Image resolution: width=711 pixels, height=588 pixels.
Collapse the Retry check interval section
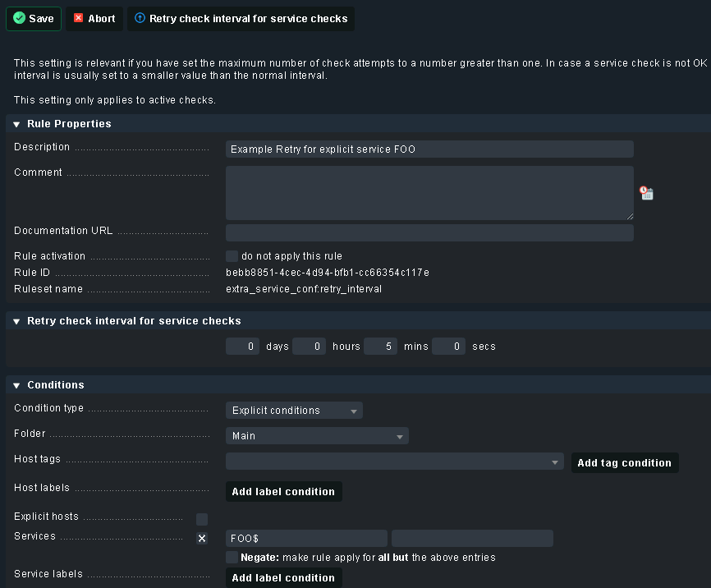(16, 321)
